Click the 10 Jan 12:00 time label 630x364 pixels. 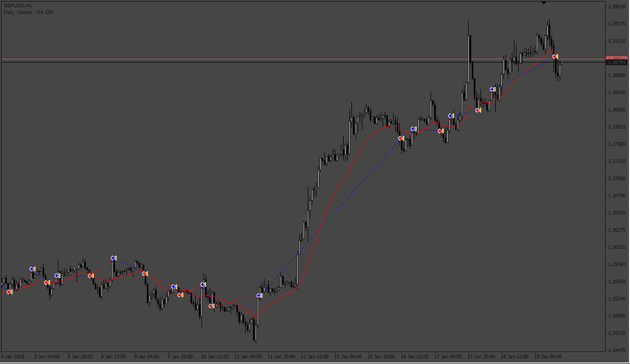click(x=215, y=357)
